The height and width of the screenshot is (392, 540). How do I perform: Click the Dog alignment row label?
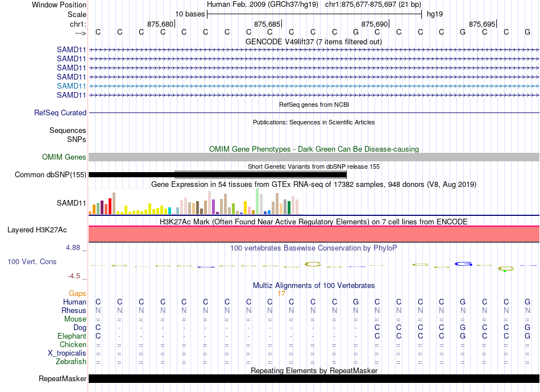tap(80, 328)
